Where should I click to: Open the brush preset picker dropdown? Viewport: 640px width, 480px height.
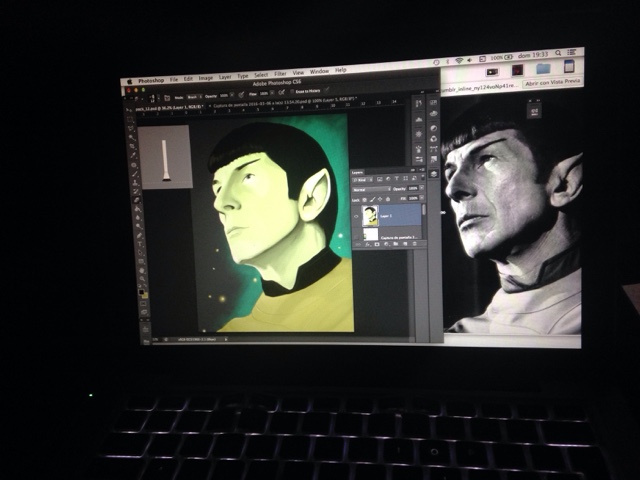(159, 98)
